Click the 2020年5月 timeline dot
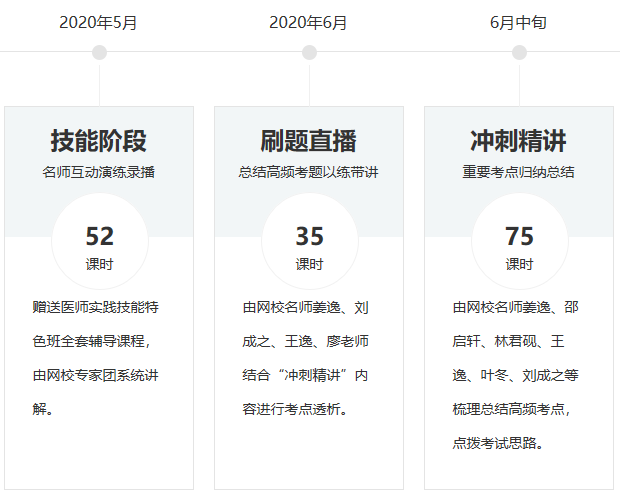 click(99, 52)
